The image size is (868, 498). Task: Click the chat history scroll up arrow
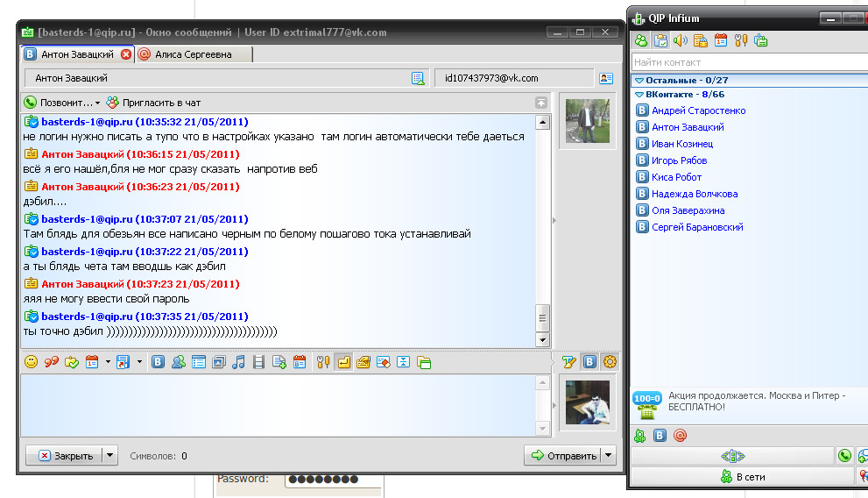point(542,122)
